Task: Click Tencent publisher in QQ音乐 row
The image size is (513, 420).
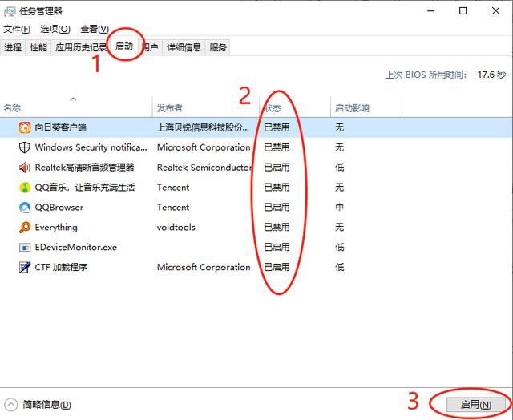Action: click(x=173, y=188)
